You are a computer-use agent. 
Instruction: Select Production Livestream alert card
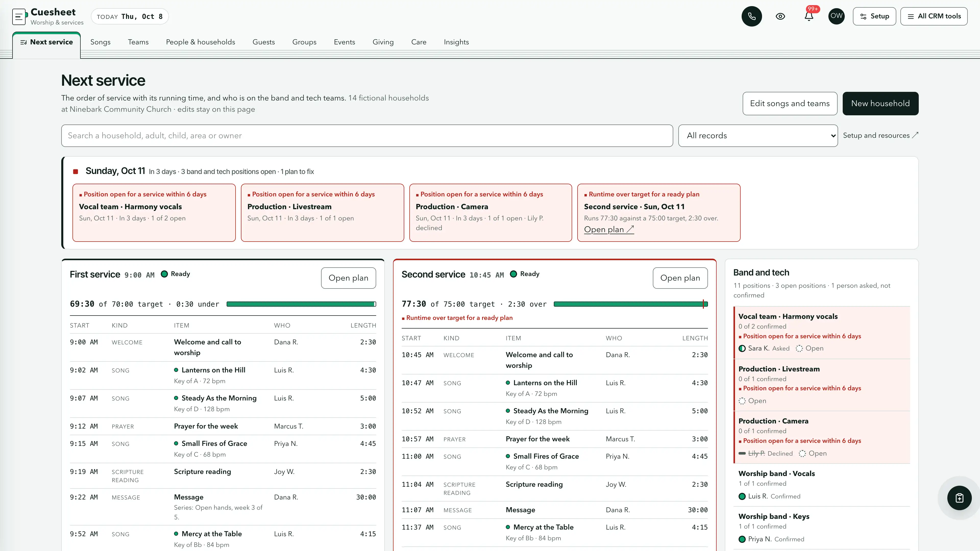[322, 212]
